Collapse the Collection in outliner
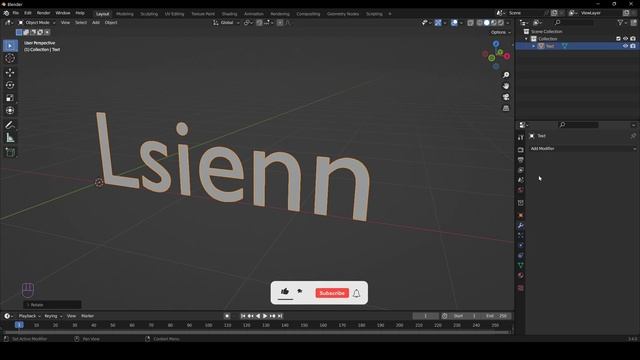 pyautogui.click(x=526, y=39)
